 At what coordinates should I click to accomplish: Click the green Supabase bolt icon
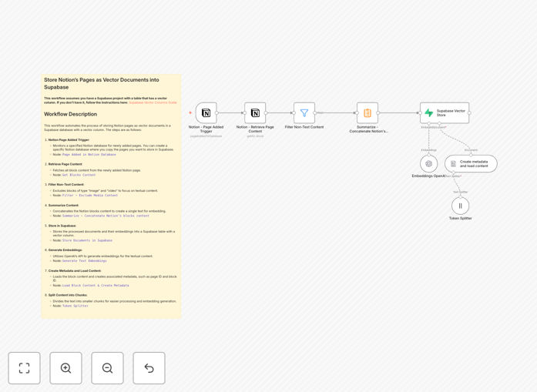click(429, 112)
